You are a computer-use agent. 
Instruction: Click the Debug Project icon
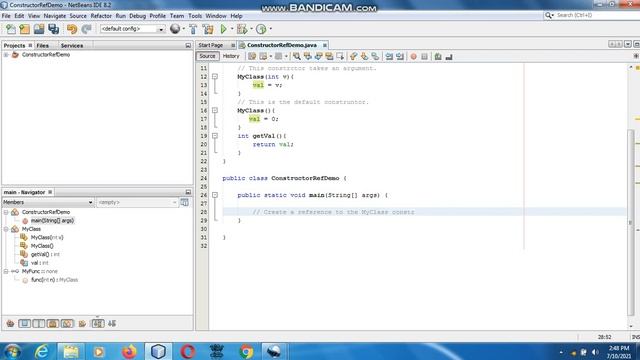coord(242,29)
